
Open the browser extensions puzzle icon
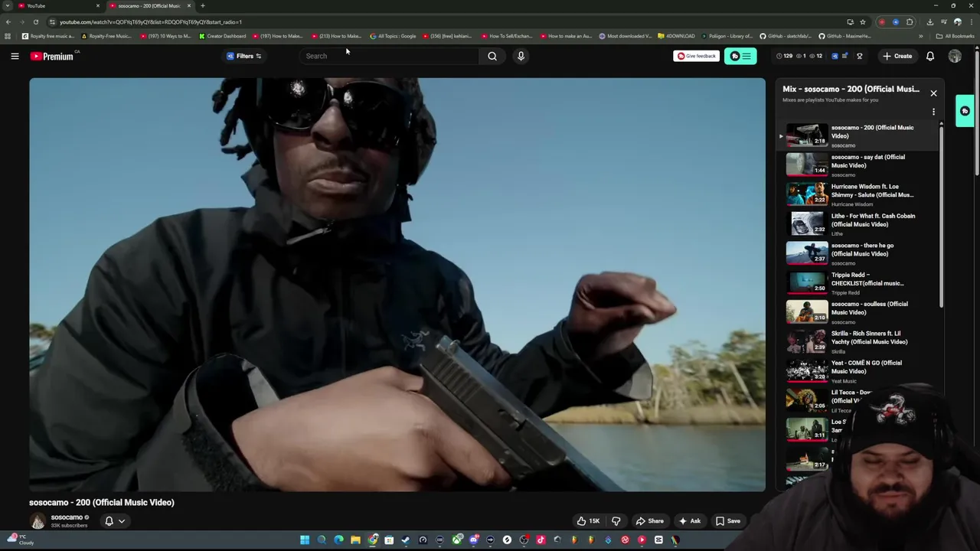[910, 22]
